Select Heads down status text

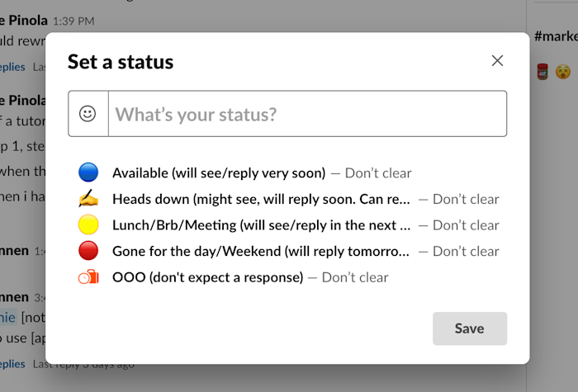260,199
